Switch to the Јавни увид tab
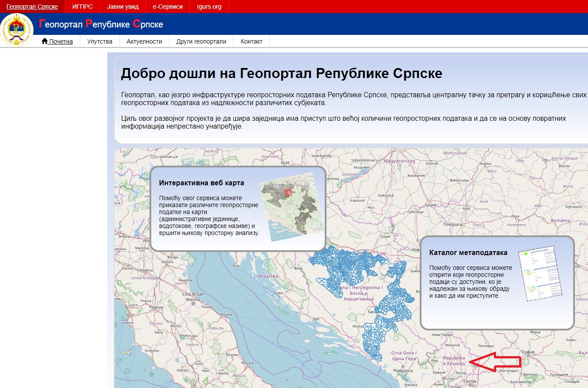 point(122,7)
